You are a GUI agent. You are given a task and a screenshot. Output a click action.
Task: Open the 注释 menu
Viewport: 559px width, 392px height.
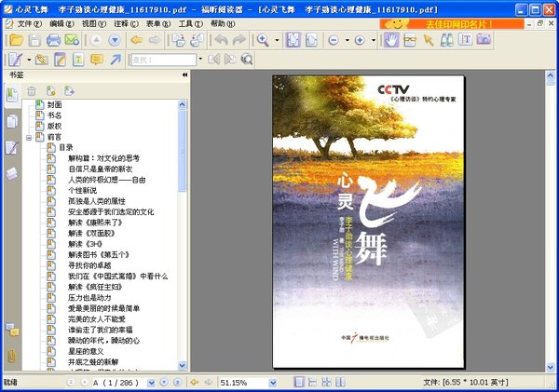pos(126,23)
